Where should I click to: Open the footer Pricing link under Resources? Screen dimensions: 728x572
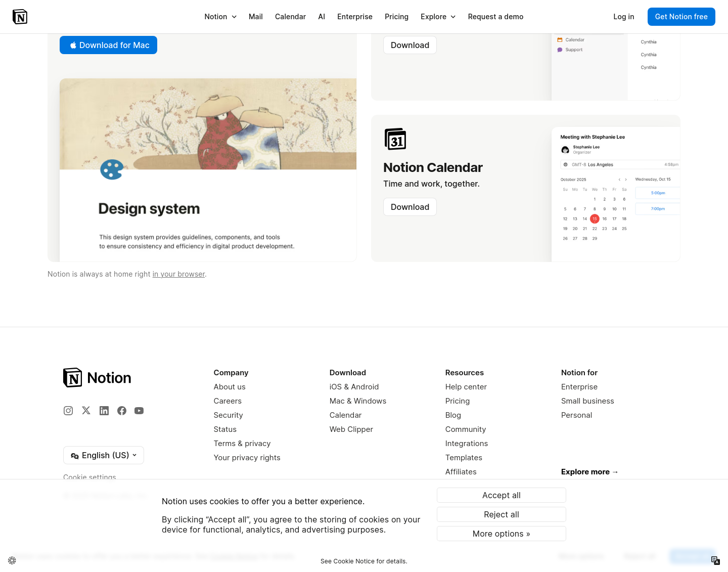click(458, 401)
